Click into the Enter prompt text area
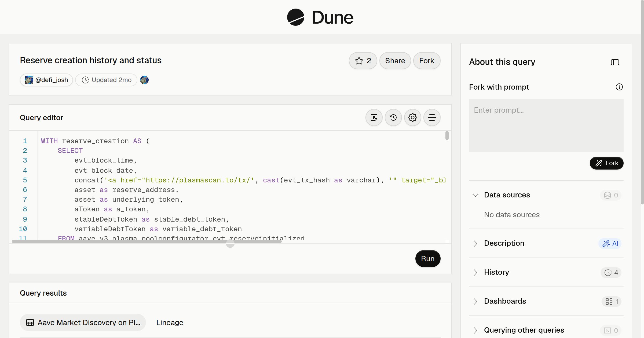This screenshot has height=338, width=644. pyautogui.click(x=546, y=125)
